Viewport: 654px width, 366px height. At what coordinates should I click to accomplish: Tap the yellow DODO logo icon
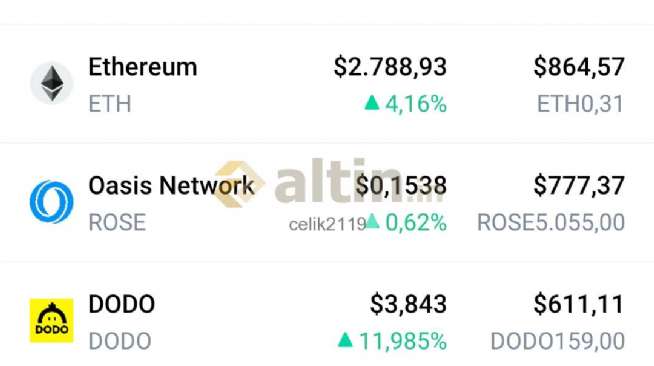52,321
